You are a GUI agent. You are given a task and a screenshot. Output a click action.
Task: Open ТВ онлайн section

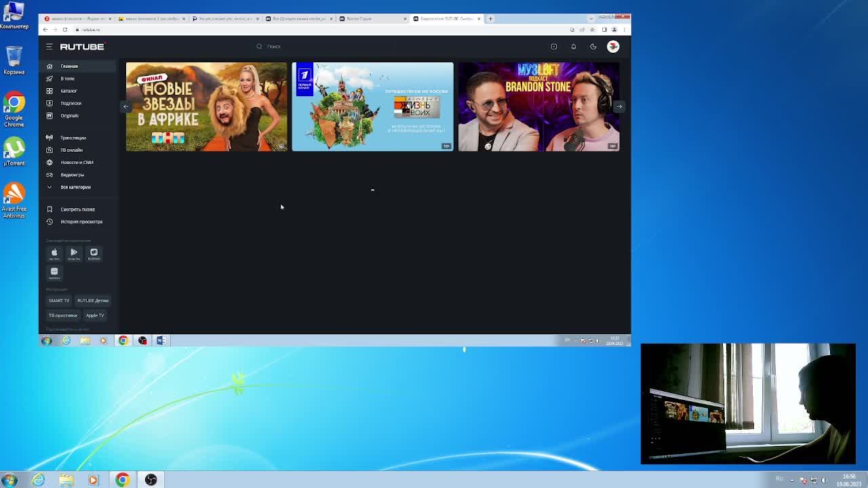coord(77,150)
